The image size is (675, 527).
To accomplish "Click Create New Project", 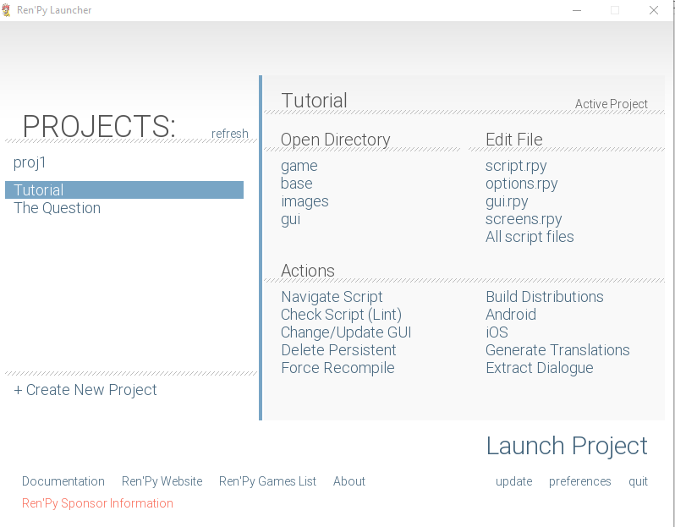I will [85, 390].
